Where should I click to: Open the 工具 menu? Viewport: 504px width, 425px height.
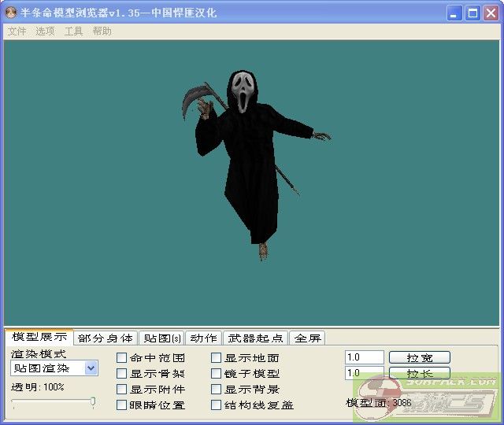pos(73,31)
